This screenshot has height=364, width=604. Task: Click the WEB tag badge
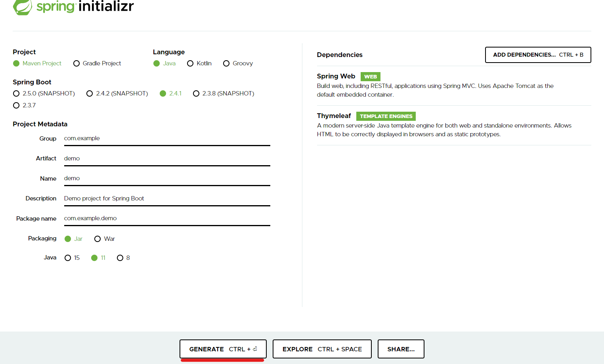click(x=371, y=76)
